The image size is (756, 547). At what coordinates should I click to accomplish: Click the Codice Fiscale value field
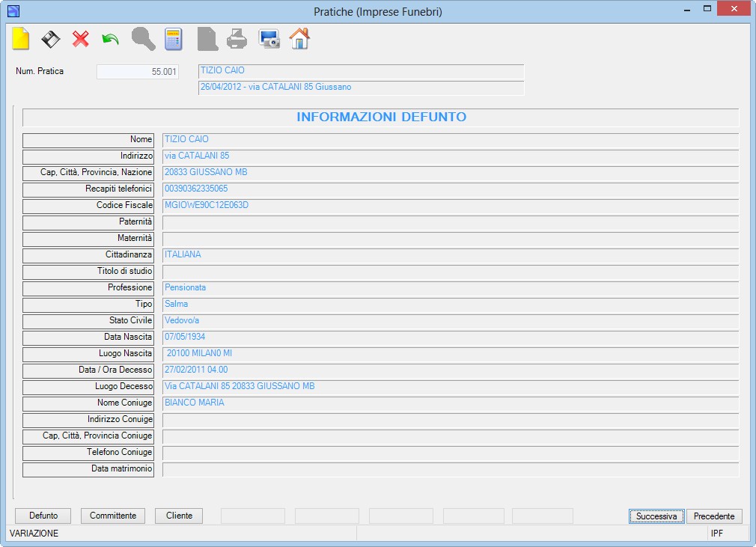tap(451, 207)
